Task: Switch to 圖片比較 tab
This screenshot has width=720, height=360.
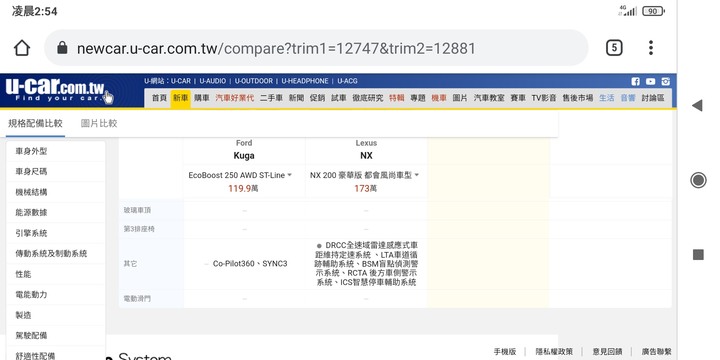Action: (x=99, y=123)
